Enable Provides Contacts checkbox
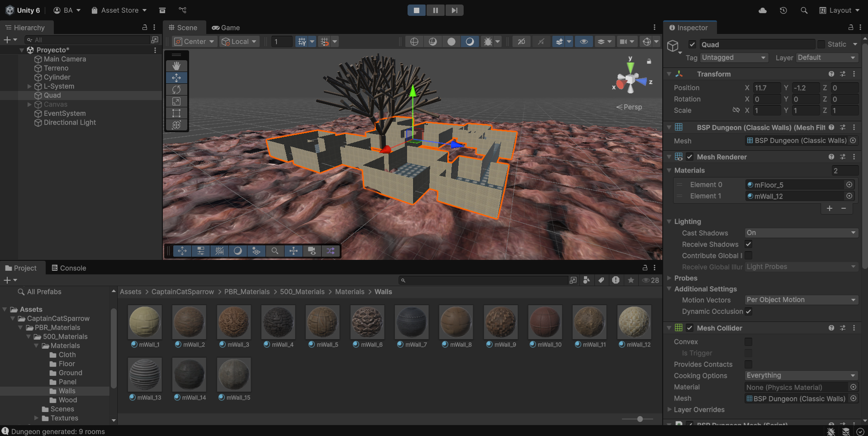Image resolution: width=868 pixels, height=436 pixels. coord(749,364)
